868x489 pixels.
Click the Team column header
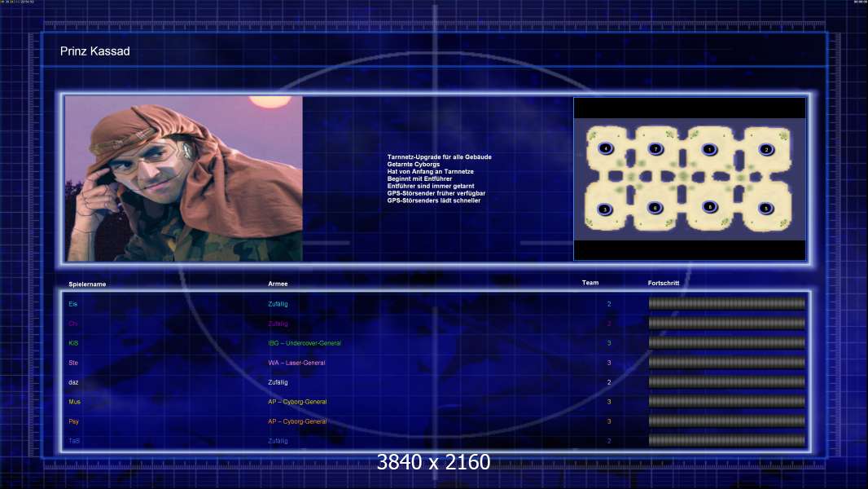590,283
